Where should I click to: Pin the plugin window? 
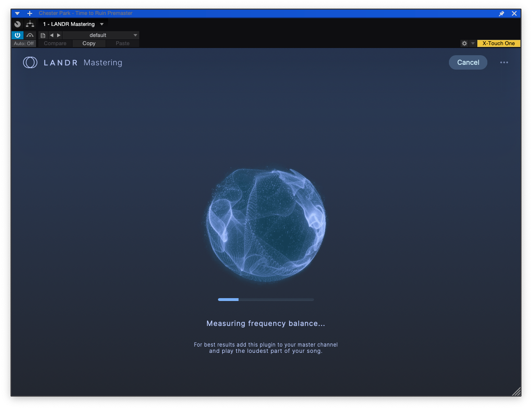[501, 13]
